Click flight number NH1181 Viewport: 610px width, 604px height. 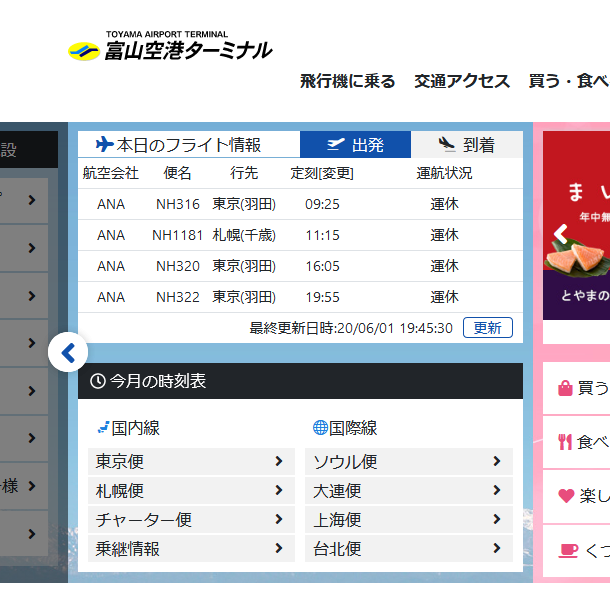[x=177, y=235]
